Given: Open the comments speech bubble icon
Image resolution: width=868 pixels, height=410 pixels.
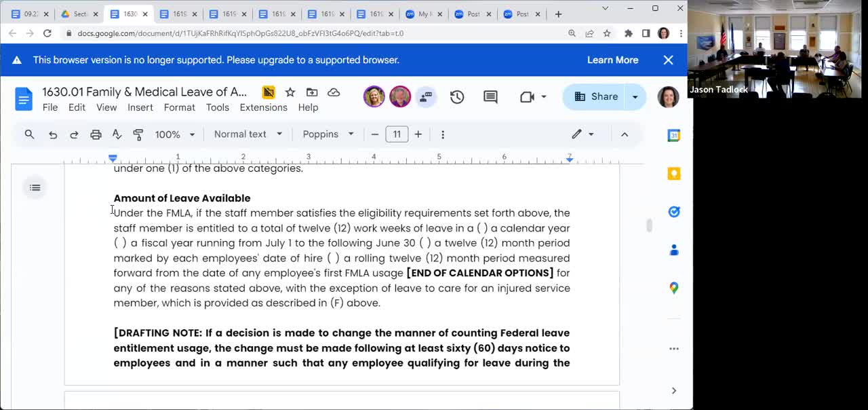Looking at the screenshot, I should [490, 97].
